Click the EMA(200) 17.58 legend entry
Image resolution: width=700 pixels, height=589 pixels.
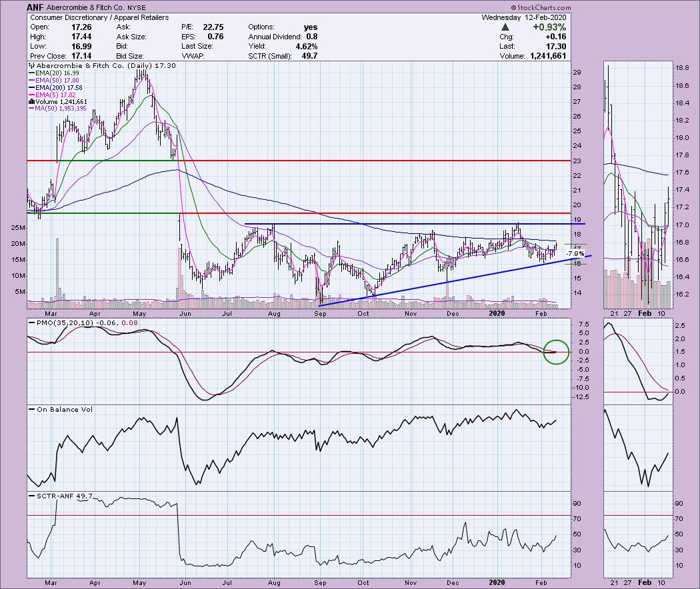tap(56, 87)
